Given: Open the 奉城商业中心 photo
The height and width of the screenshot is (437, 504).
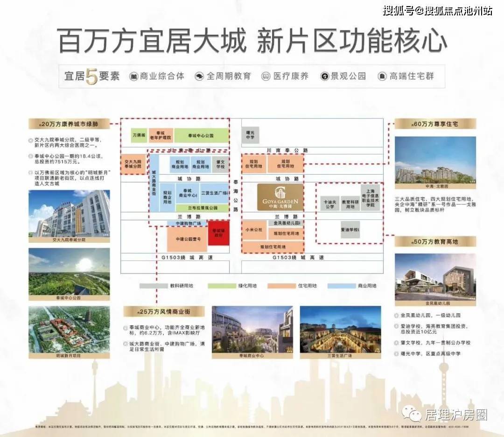Looking at the screenshot, I should [252, 330].
